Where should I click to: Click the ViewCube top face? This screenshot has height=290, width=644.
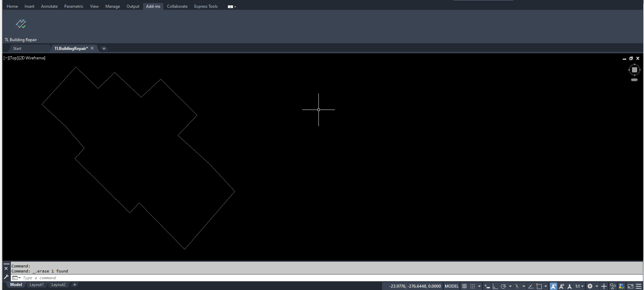point(635,70)
